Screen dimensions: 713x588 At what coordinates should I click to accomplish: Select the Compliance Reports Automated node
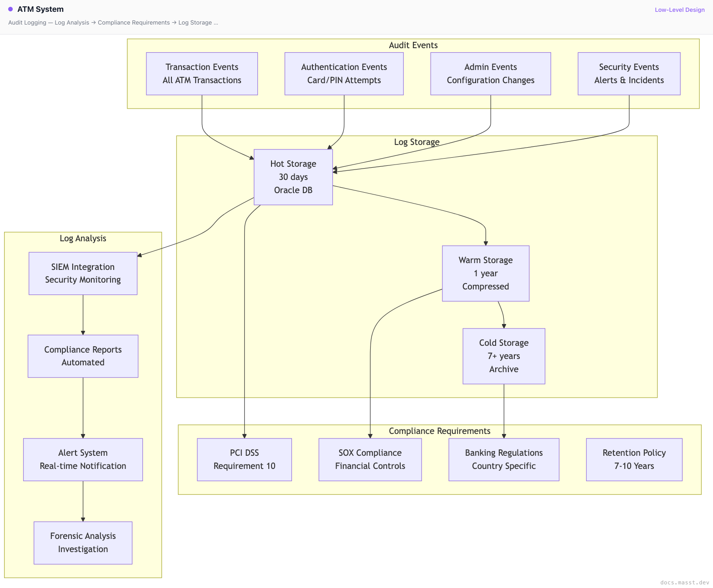(x=83, y=356)
